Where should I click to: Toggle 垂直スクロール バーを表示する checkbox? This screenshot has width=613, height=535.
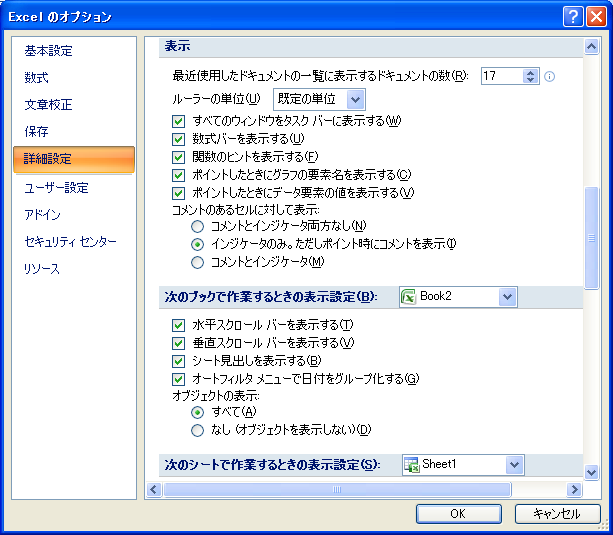[x=178, y=343]
